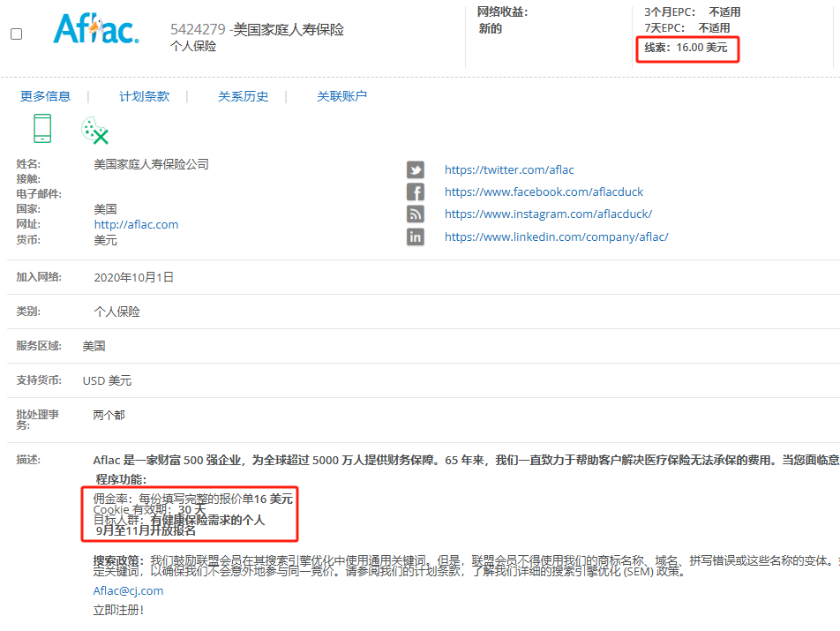
Task: Open the linkedin.com/company/aflac link
Action: [556, 237]
